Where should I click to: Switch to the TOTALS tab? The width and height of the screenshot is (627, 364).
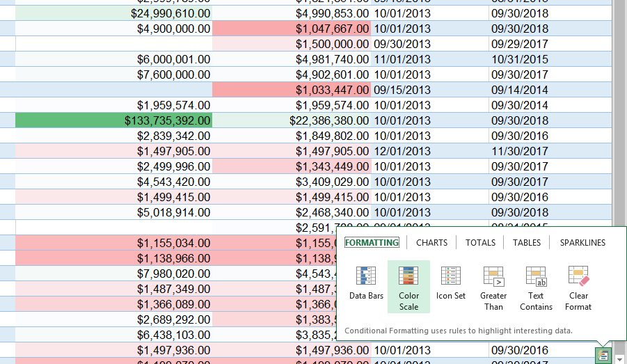click(480, 243)
